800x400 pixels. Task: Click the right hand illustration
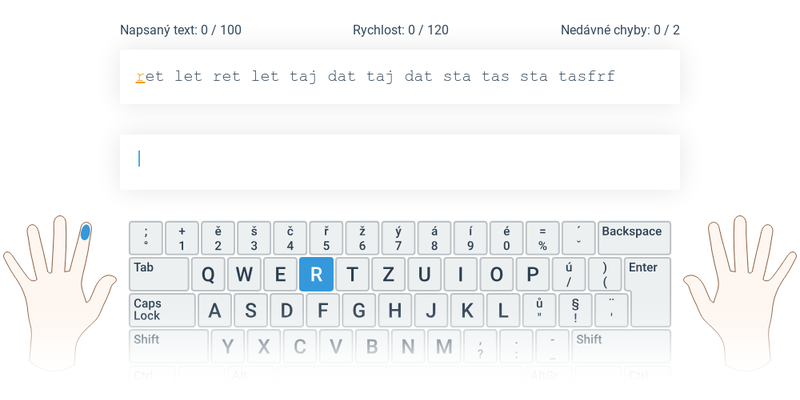coord(740,292)
